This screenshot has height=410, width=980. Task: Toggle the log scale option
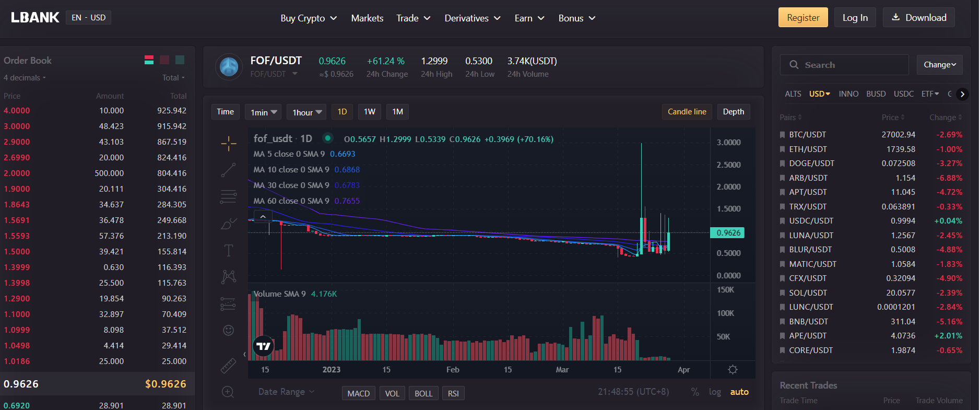(x=715, y=392)
